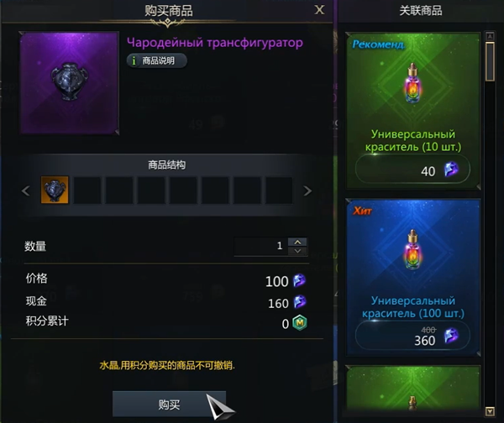Open Универсальный краситель (100 шт.) hit item
504x423 pixels.
click(x=413, y=277)
